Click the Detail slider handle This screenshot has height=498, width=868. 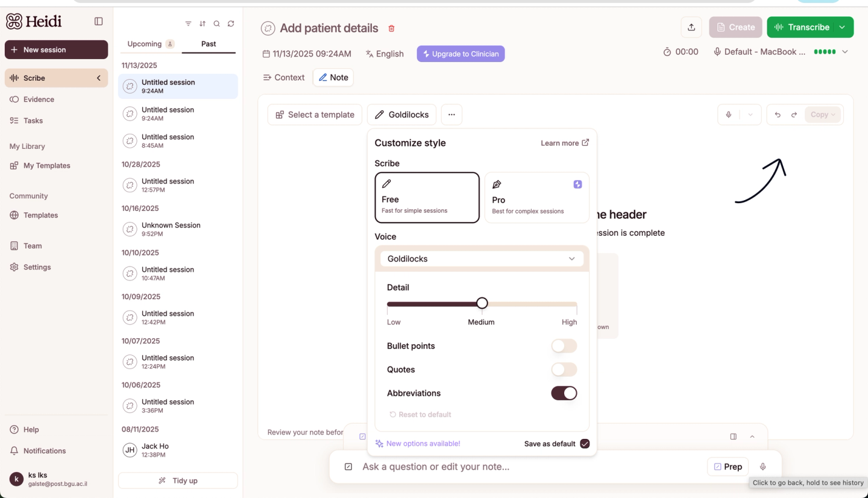tap(482, 303)
